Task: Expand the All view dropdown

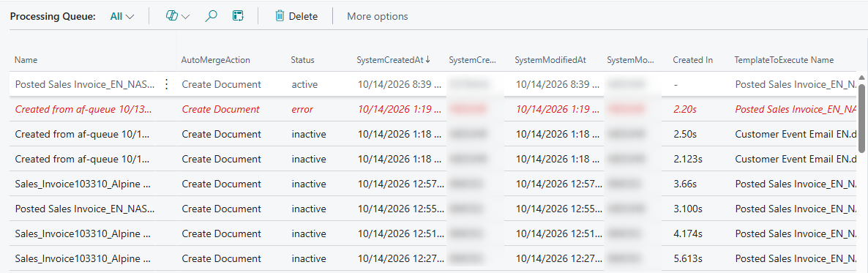Action: pyautogui.click(x=122, y=17)
